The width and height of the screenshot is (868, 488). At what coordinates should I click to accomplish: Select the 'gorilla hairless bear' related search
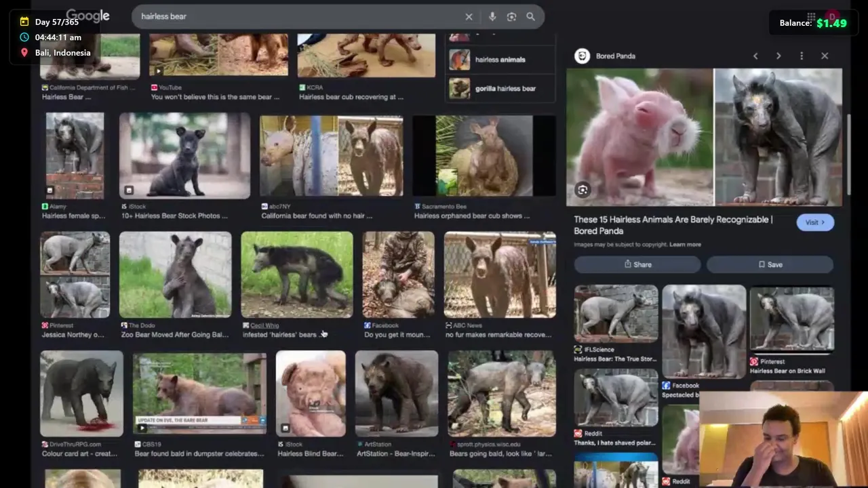pyautogui.click(x=500, y=88)
